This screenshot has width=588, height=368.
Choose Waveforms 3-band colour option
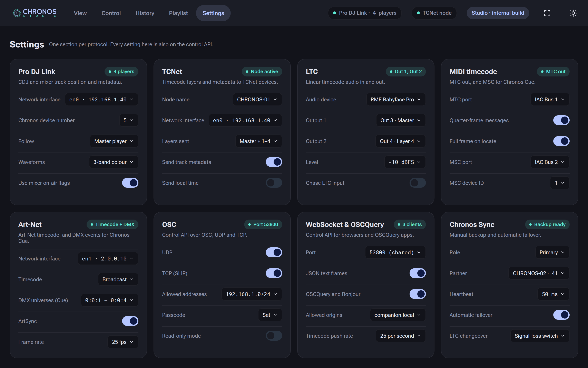114,162
